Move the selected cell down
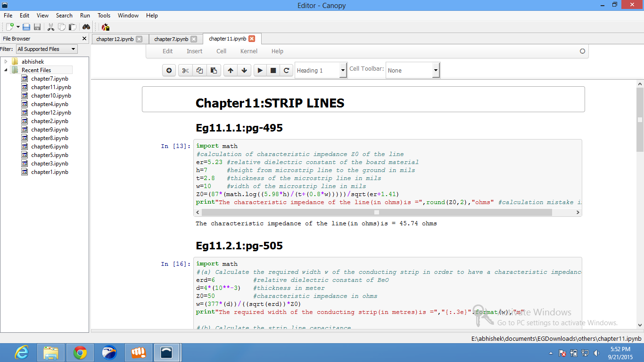Viewport: 644px width, 362px height. (x=244, y=71)
